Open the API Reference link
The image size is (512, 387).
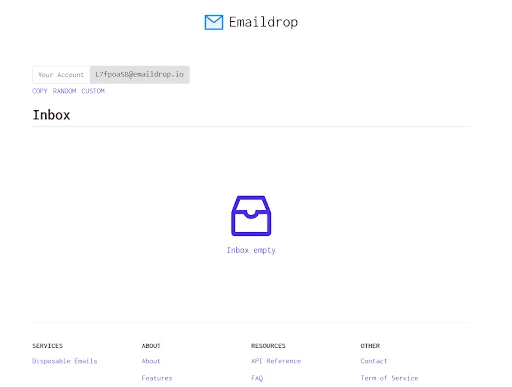point(276,361)
